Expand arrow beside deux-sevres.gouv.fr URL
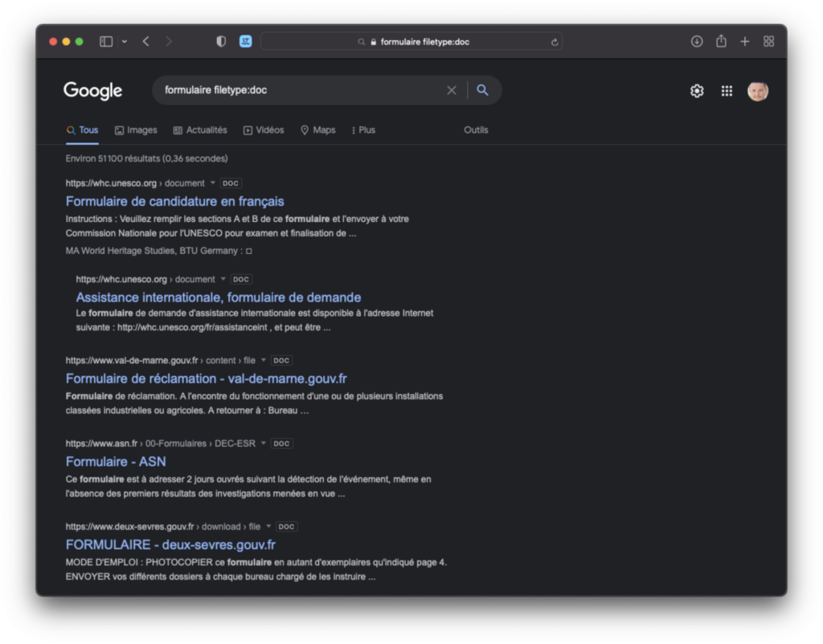 268,527
